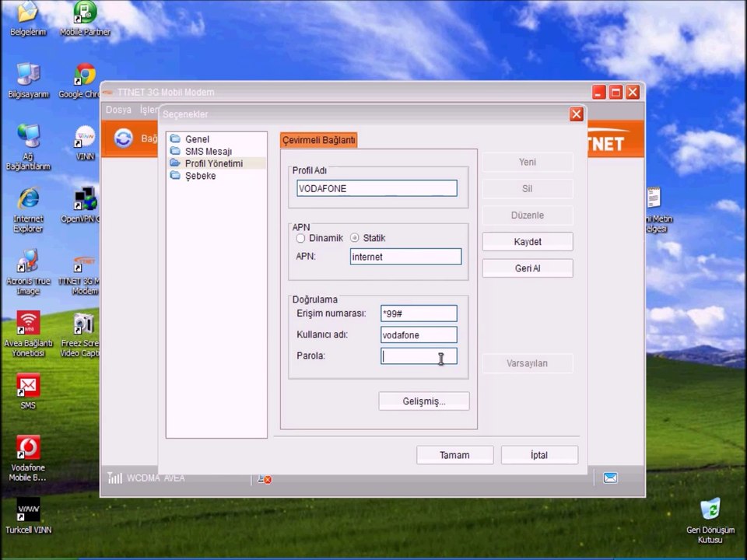The height and width of the screenshot is (560, 747).
Task: Click the connection refresh icon in TTNET window
Action: [x=124, y=138]
